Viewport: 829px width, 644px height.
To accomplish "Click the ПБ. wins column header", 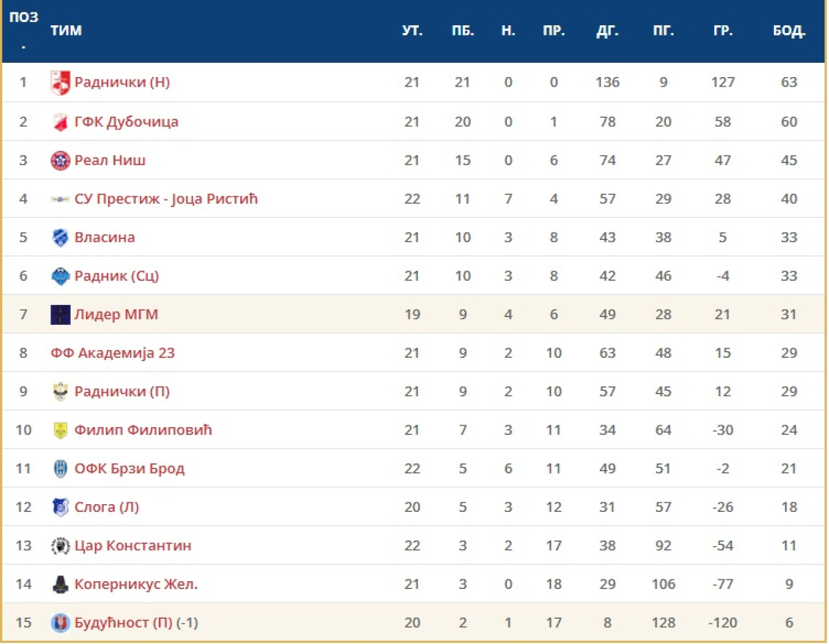I will pyautogui.click(x=462, y=30).
